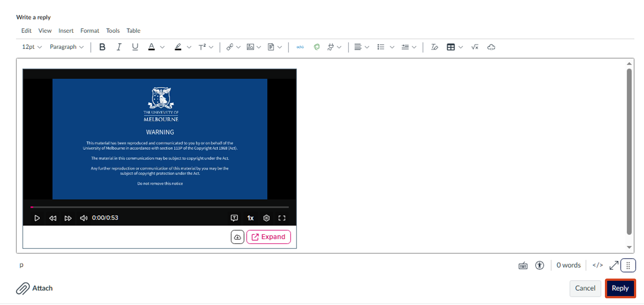644x305 pixels.
Task: Click the editor vertical scrollbar
Action: [x=629, y=152]
